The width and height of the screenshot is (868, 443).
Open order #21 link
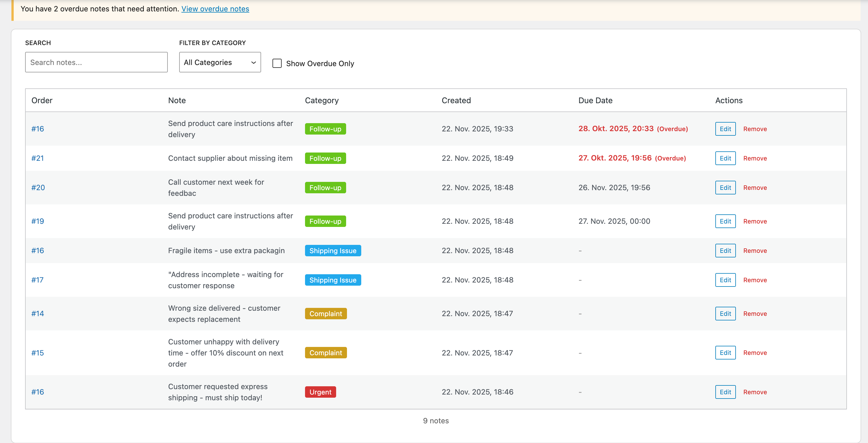tap(37, 158)
